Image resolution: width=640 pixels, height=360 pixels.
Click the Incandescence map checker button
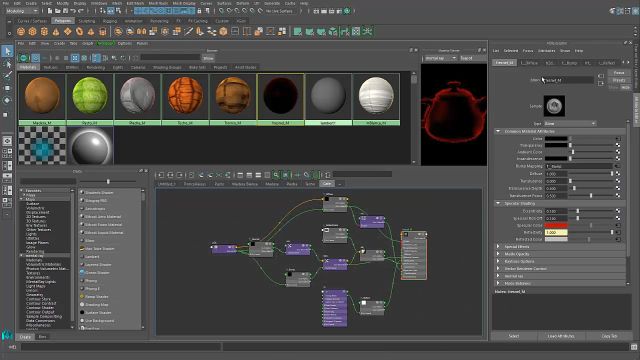[x=618, y=158]
